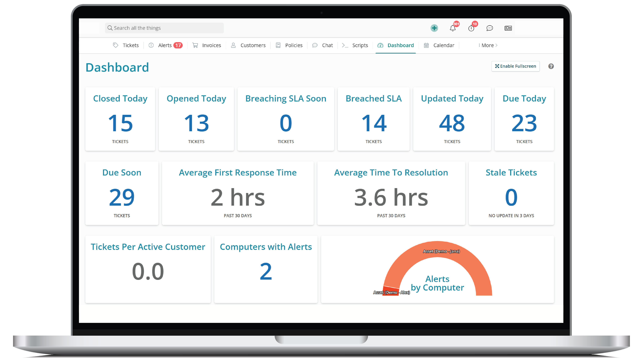Open the timer icon with 10 badge
Viewport: 639px width, 364px height.
(x=471, y=28)
